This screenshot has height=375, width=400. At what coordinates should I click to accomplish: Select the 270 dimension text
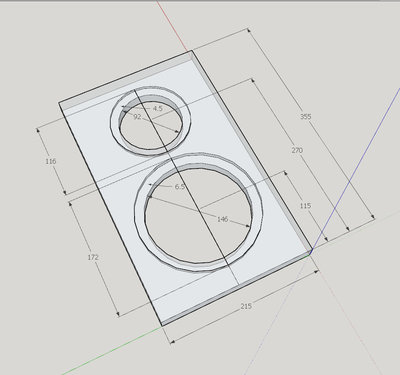coord(297,150)
